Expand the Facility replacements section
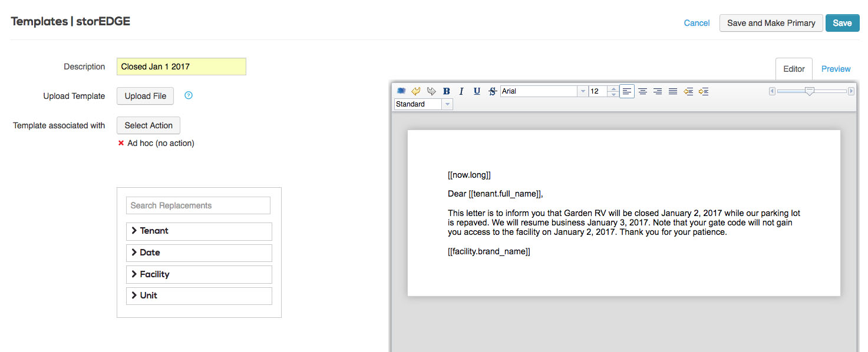 click(x=199, y=274)
